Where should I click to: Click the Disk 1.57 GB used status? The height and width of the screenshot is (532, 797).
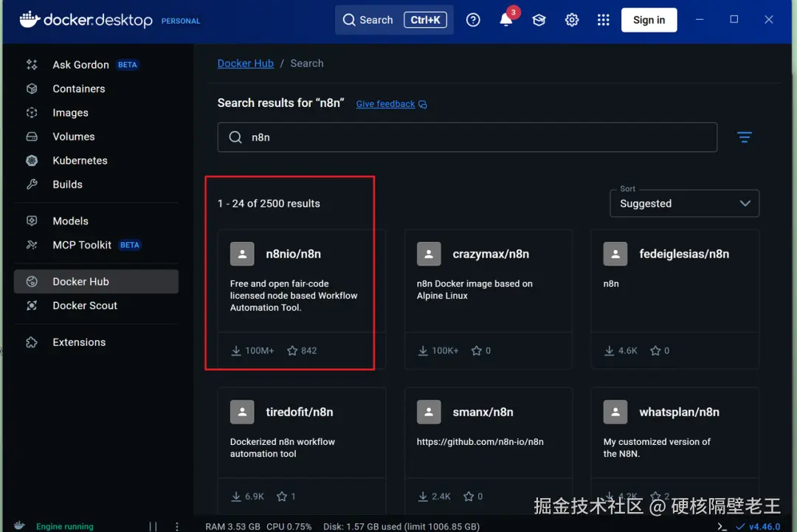[x=401, y=526]
